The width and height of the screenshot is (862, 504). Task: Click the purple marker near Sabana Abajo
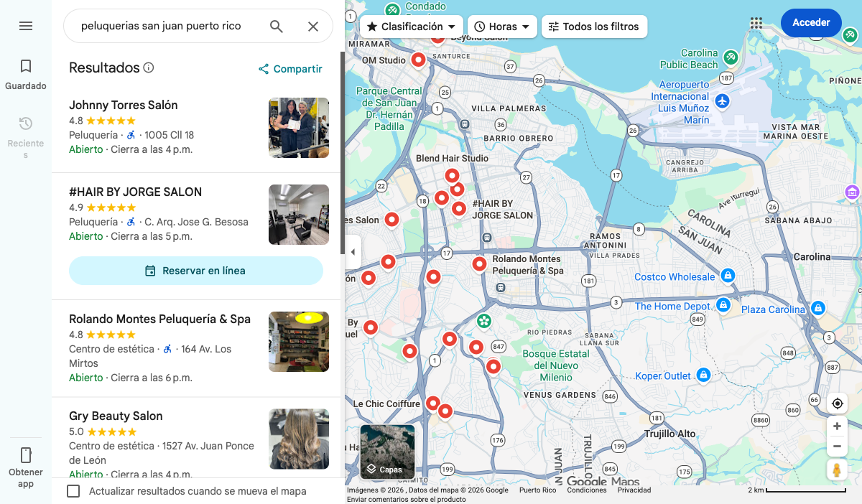point(853,192)
